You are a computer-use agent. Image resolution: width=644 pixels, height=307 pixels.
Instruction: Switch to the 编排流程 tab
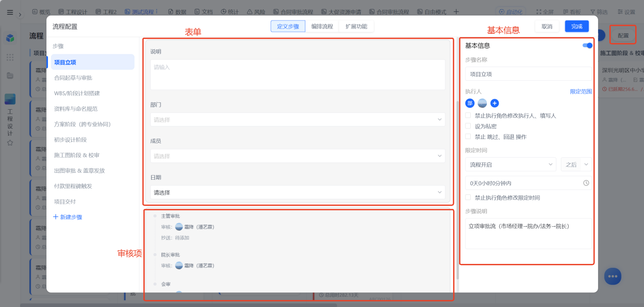(x=322, y=26)
